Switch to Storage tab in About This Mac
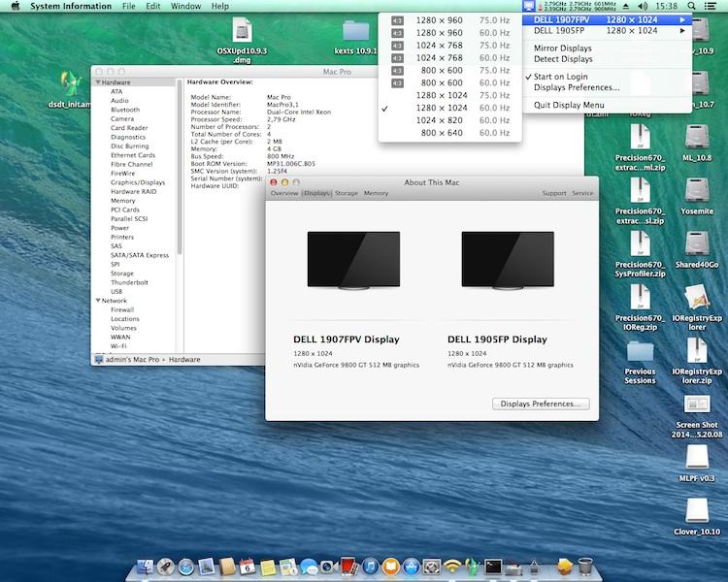The width and height of the screenshot is (728, 582). click(347, 193)
